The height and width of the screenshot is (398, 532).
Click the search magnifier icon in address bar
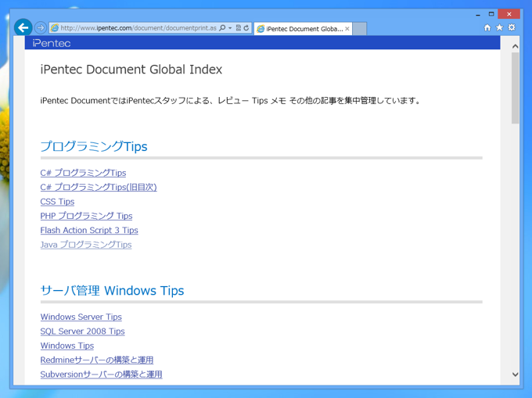pos(222,28)
